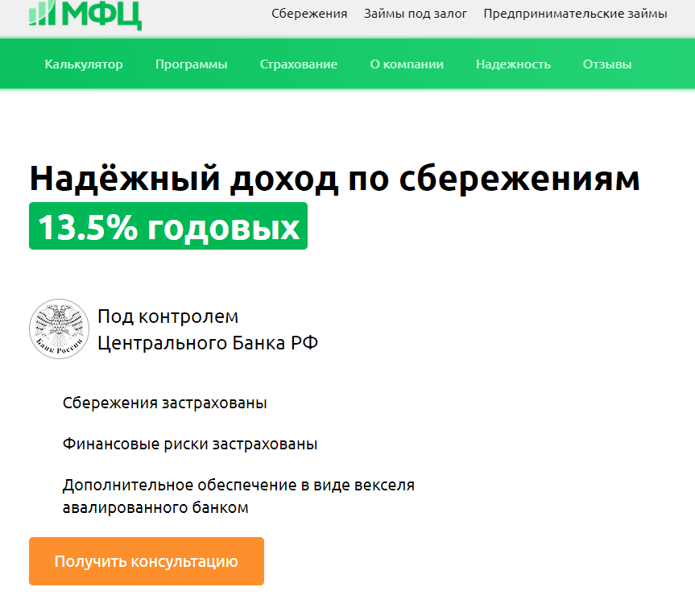Click the line Сбережения застрахованы
This screenshot has width=695, height=616.
coord(164,403)
